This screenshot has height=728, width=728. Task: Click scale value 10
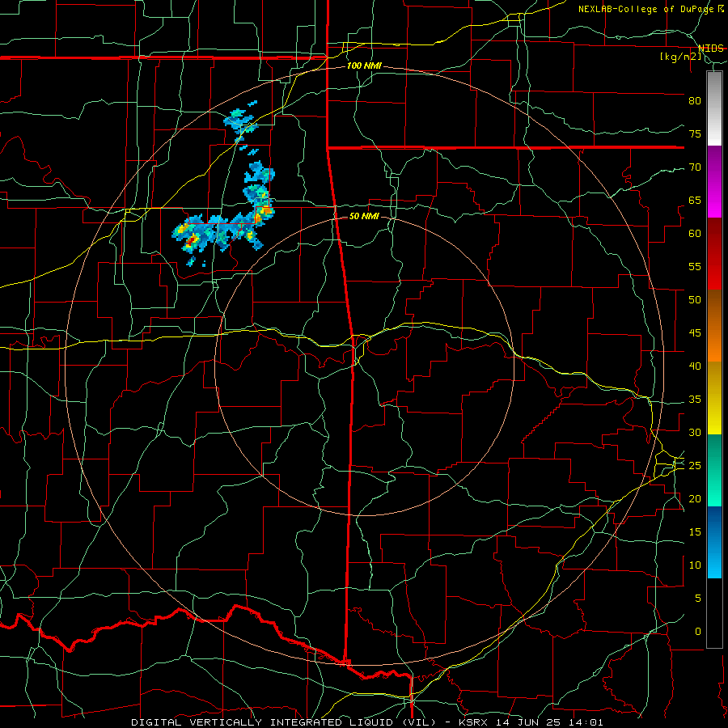pos(695,565)
